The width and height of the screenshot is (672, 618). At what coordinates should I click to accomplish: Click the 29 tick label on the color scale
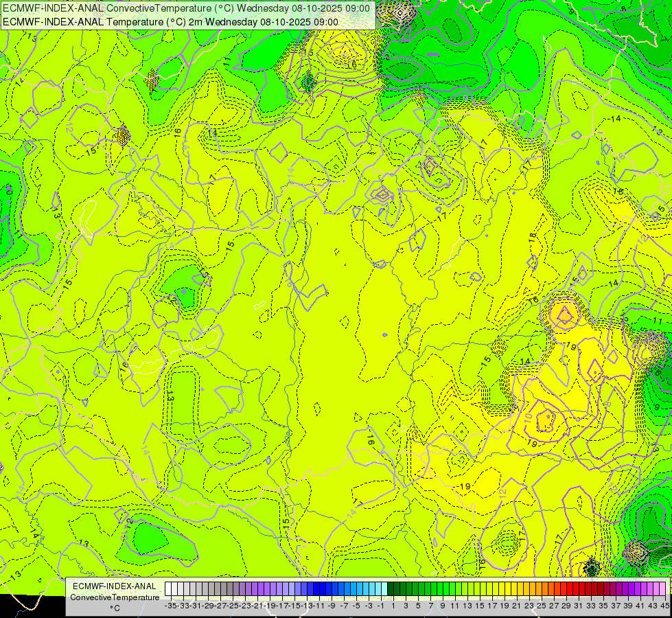click(566, 606)
